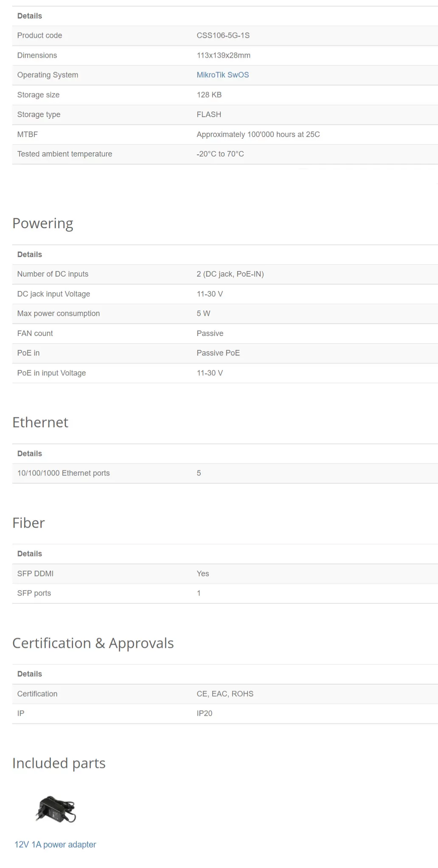Click the IP20 rating value
This screenshot has height=868, width=438.
tap(204, 713)
